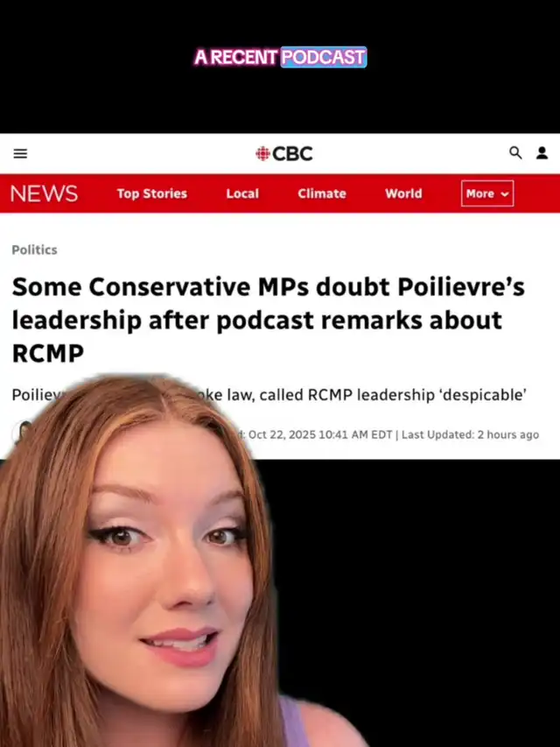
Task: Expand the More dropdown
Action: (x=487, y=194)
